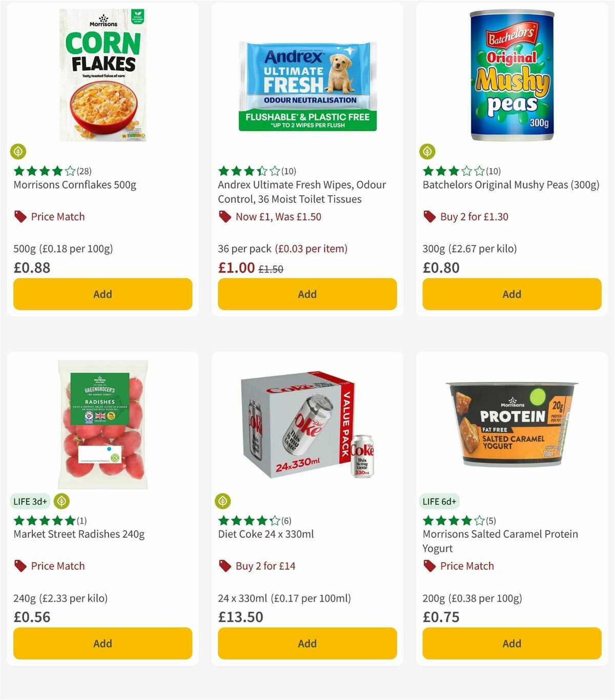The height and width of the screenshot is (700, 615).
Task: Click the plant-based icon on Batchelors Mushy Peas
Action: [427, 152]
